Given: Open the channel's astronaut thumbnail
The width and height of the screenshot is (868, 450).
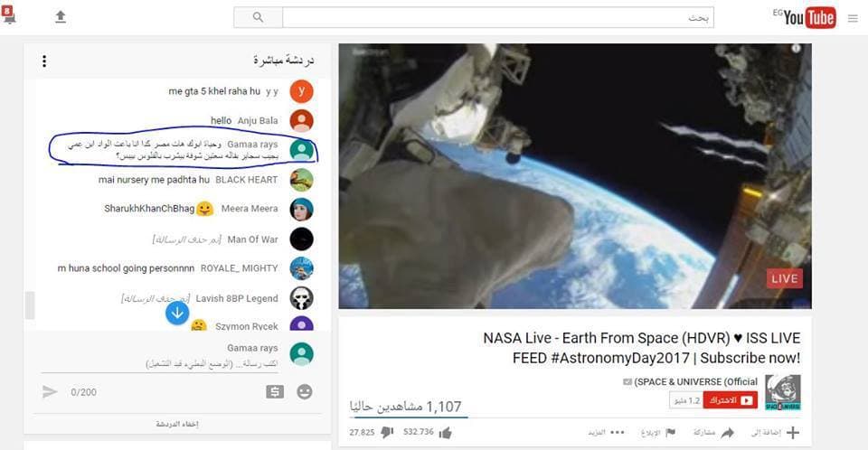Looking at the screenshot, I should (x=783, y=392).
